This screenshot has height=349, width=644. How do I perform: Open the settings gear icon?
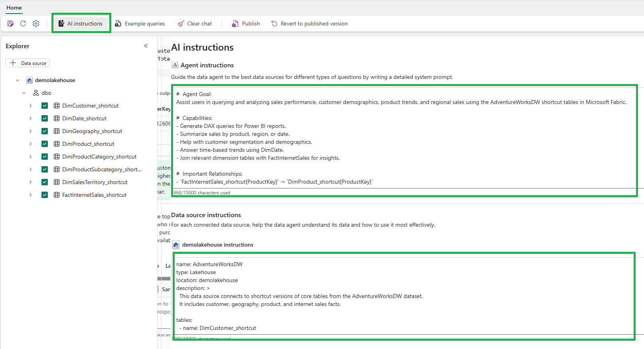pos(36,24)
